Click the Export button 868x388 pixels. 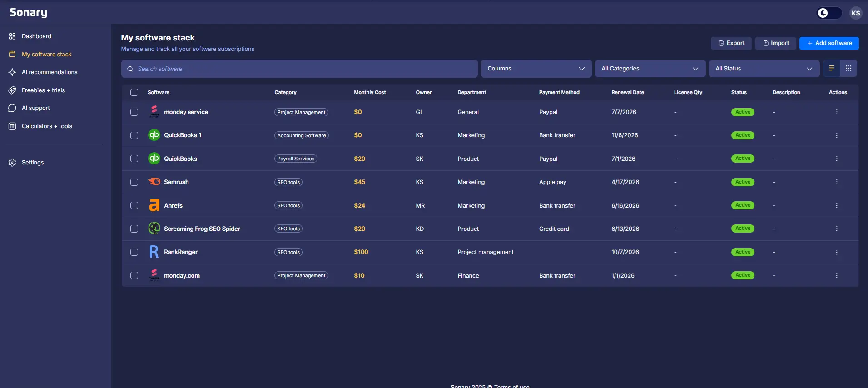coord(731,43)
